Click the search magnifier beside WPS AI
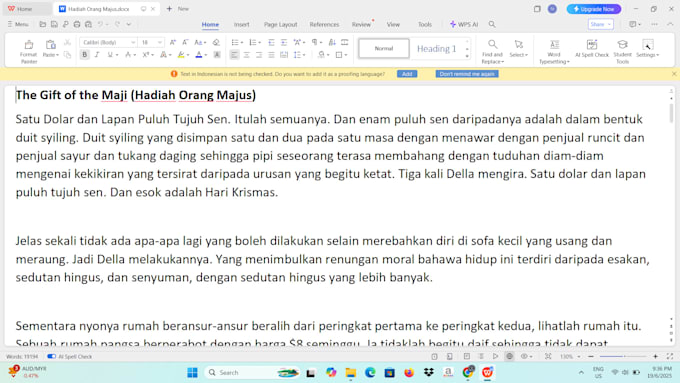Screen dimensions: 680x383 coord(492,24)
